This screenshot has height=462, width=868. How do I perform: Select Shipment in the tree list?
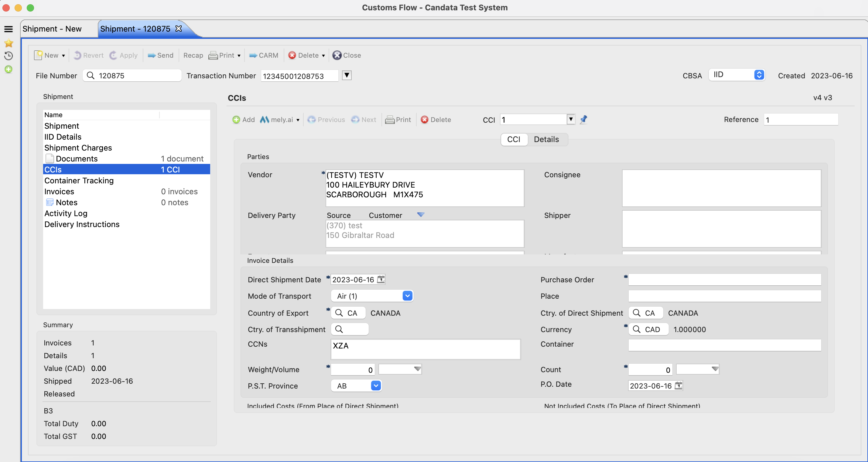point(126,126)
